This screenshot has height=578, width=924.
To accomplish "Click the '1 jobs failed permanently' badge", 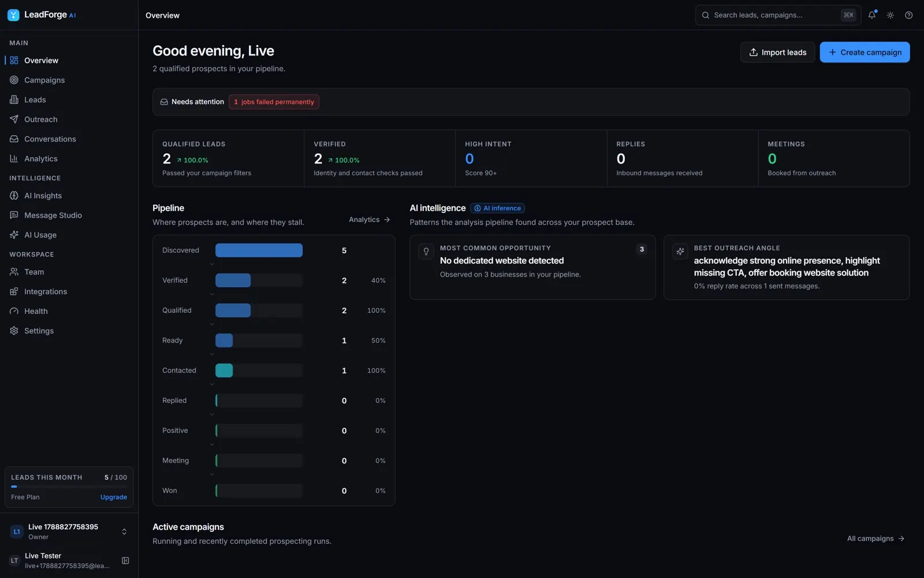I will click(274, 102).
